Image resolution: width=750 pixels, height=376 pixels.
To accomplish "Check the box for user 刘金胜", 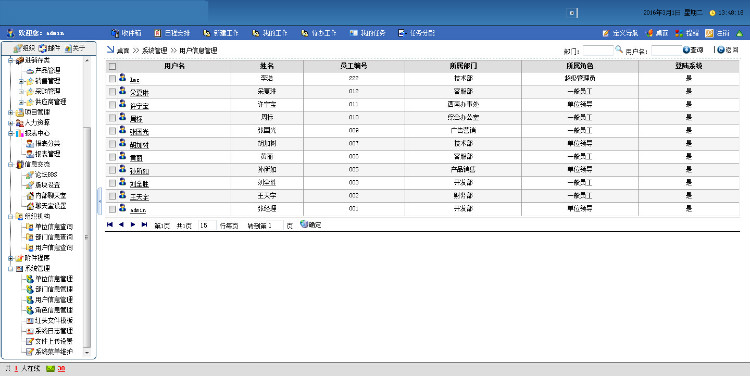I will [x=112, y=183].
